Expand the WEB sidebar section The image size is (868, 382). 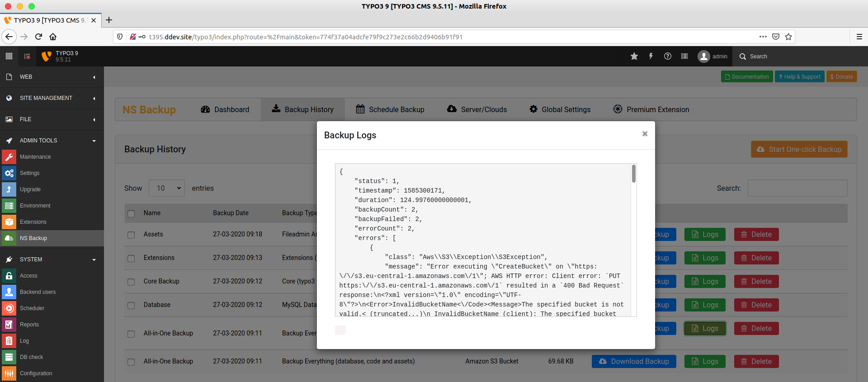coord(52,77)
